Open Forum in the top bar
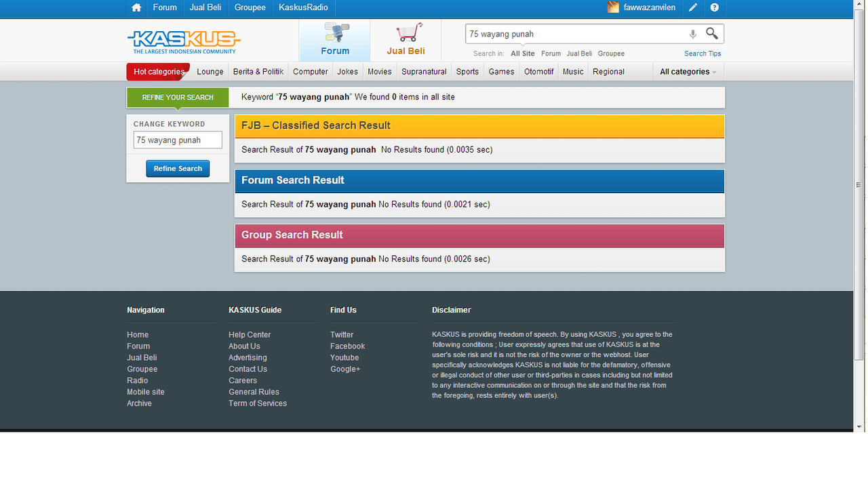 point(165,7)
